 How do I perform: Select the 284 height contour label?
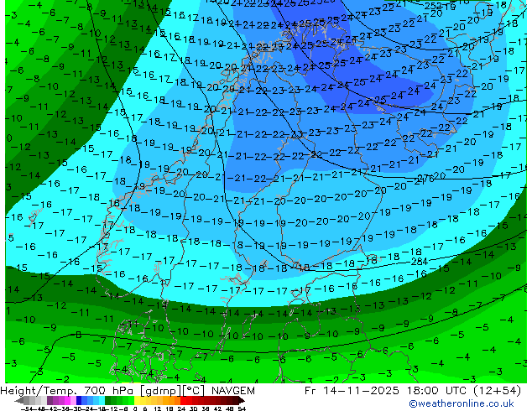pos(419,262)
